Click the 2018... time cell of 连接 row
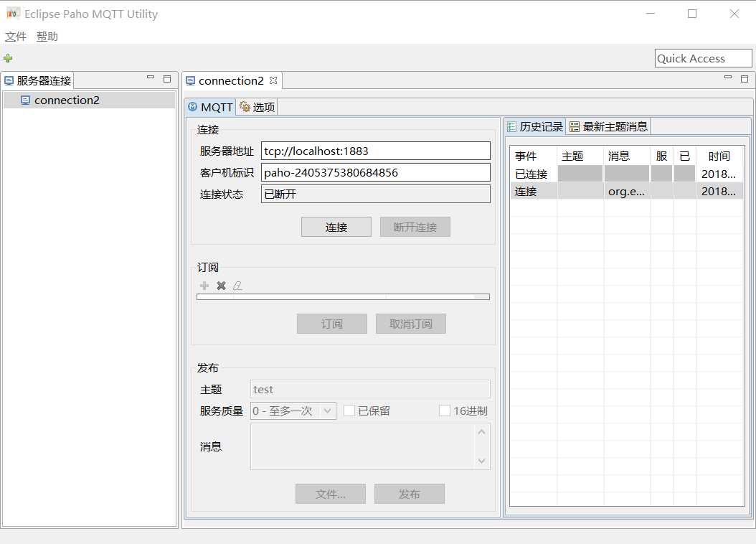The height and width of the screenshot is (544, 756). (x=720, y=192)
